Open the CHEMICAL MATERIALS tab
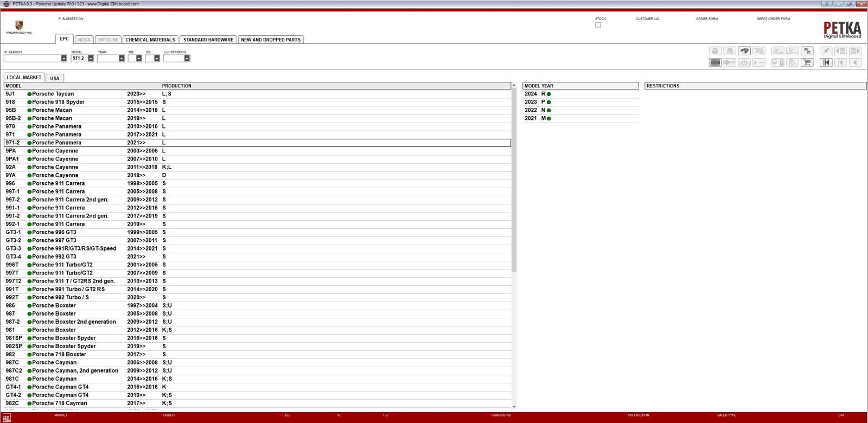868x423 pixels. (x=150, y=40)
